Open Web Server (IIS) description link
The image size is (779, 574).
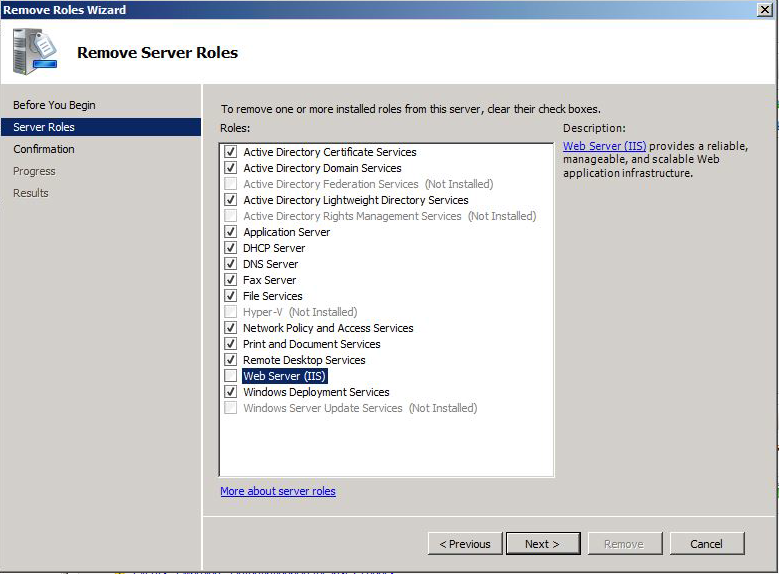click(x=604, y=146)
